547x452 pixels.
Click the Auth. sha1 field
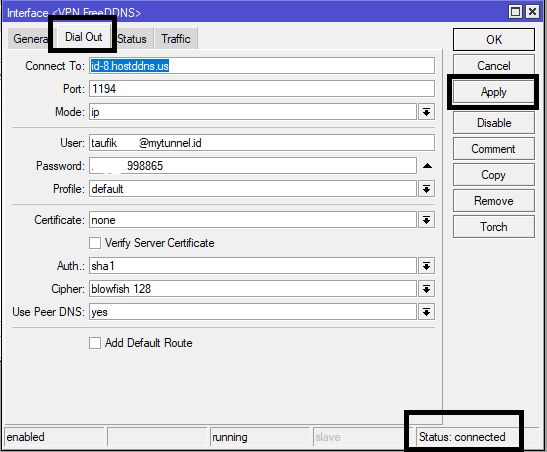(253, 266)
